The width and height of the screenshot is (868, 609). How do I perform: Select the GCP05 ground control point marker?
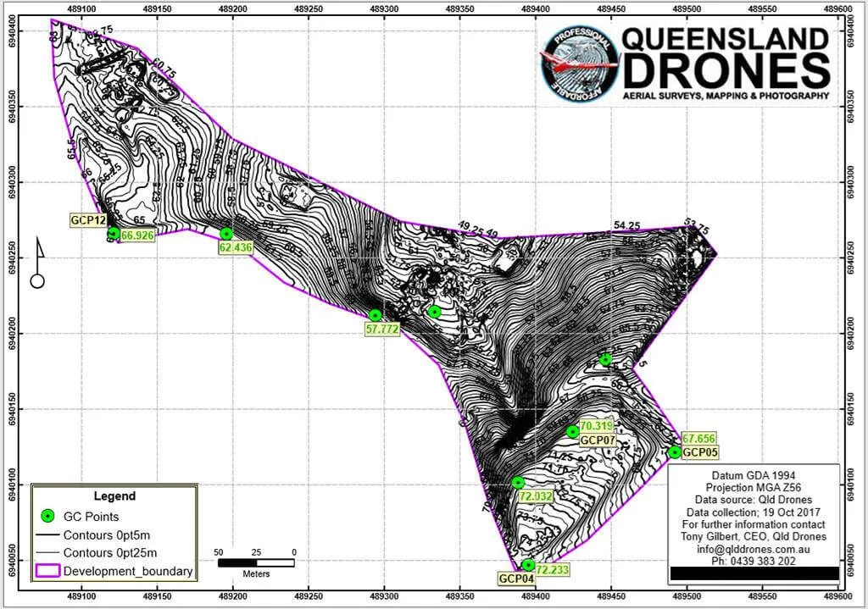[674, 453]
